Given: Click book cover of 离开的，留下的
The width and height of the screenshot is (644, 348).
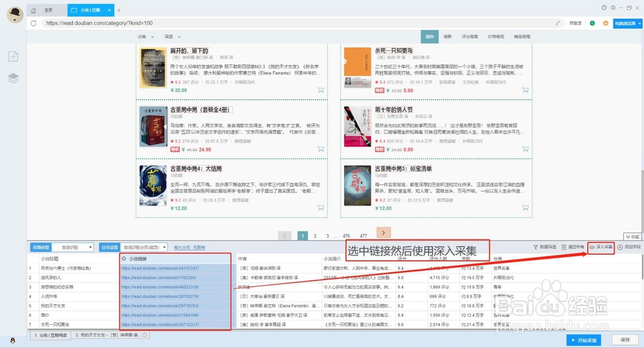Looking at the screenshot, I should coord(153,68).
